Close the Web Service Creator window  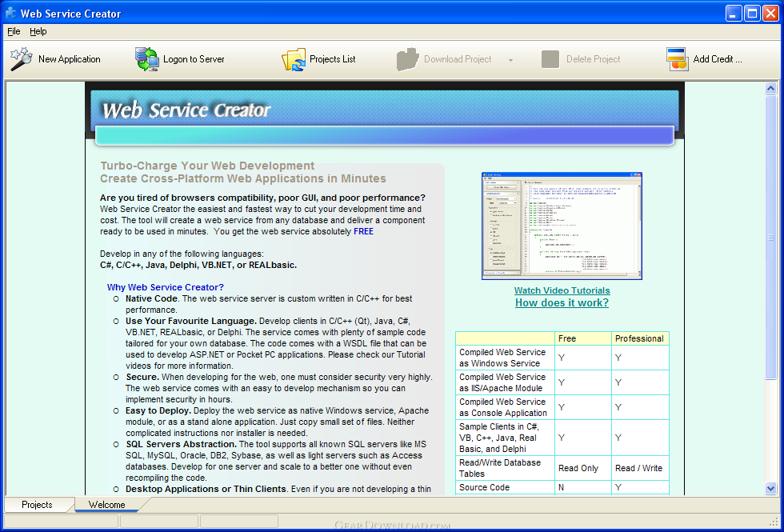(770, 13)
